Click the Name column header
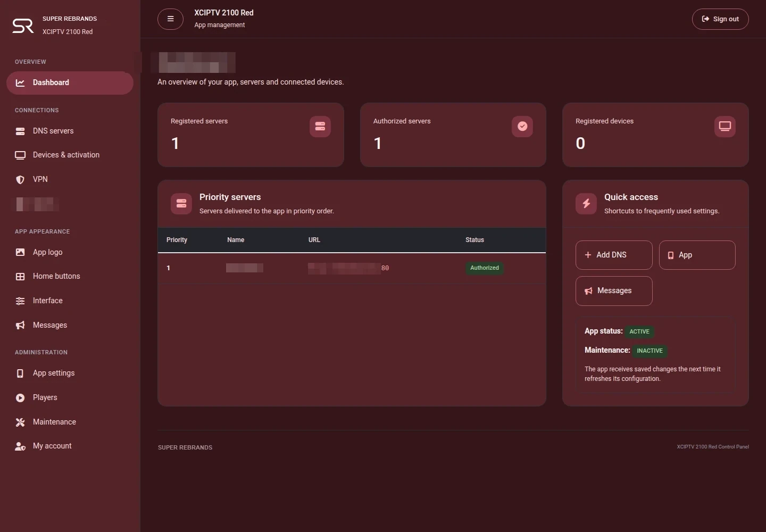The height and width of the screenshot is (532, 766). click(x=236, y=240)
